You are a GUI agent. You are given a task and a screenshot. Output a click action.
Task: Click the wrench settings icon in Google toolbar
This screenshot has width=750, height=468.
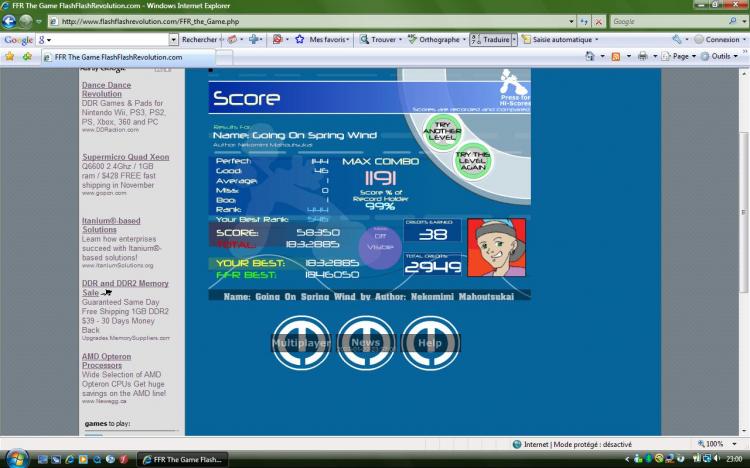click(676, 40)
